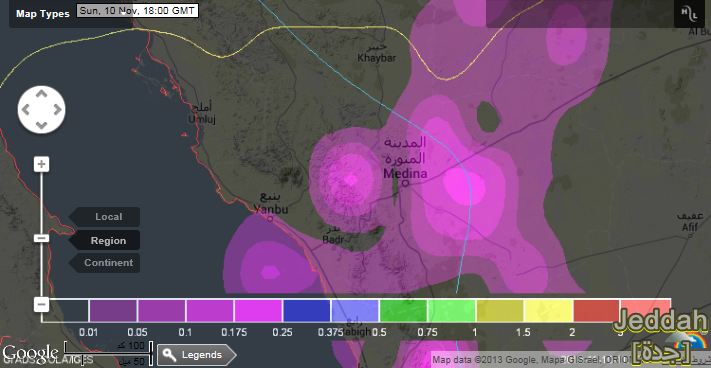The image size is (711, 368).
Task: Click the Medina city marker
Action: tap(406, 184)
